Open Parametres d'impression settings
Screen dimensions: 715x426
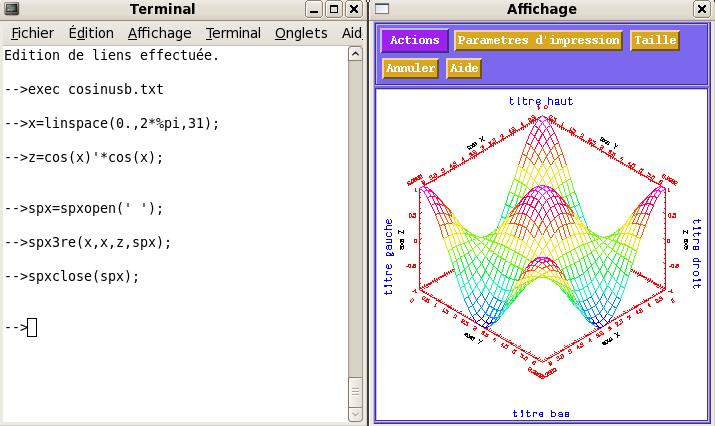click(x=538, y=41)
